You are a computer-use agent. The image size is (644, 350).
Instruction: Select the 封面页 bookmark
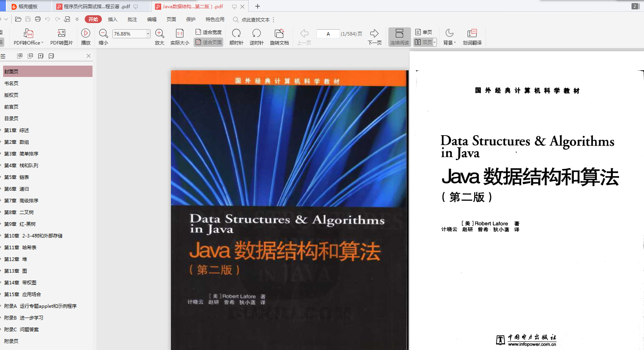pyautogui.click(x=48, y=71)
